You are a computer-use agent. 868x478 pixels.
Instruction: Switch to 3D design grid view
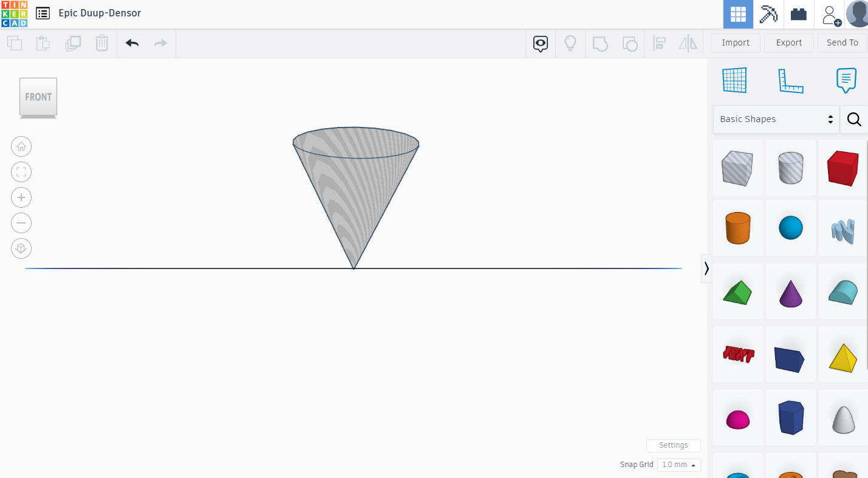pos(738,15)
